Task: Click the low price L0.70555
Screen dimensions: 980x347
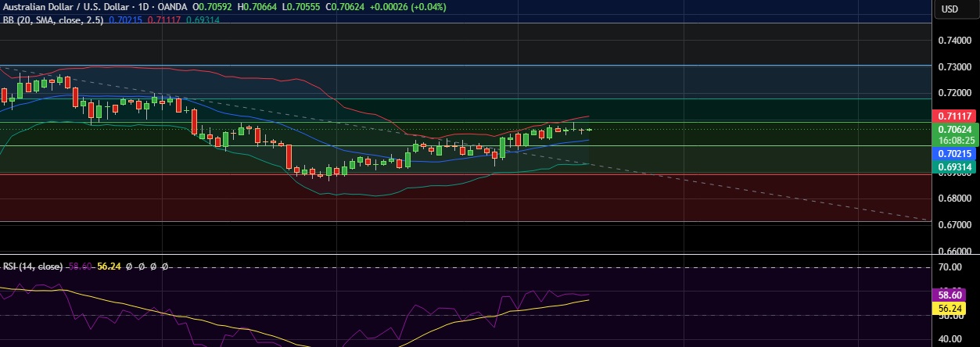Action: [x=301, y=8]
